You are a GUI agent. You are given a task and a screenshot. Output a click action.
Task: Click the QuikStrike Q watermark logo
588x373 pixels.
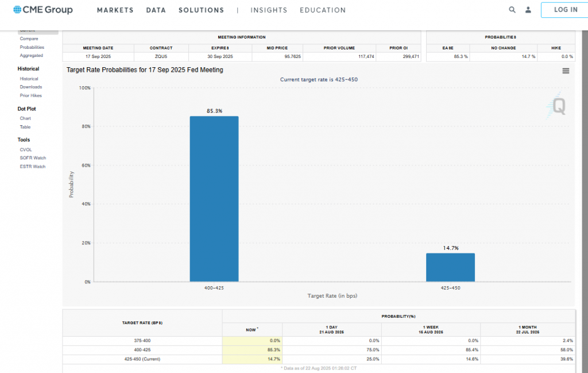click(556, 105)
